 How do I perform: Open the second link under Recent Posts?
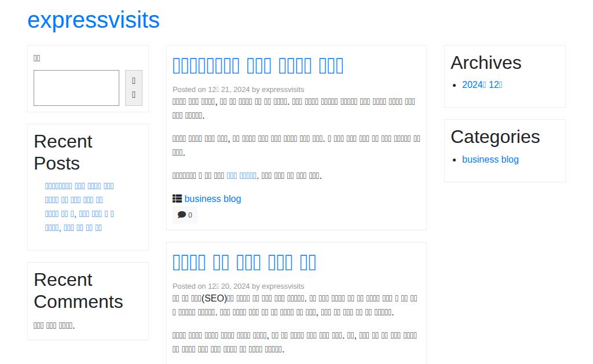tap(74, 200)
